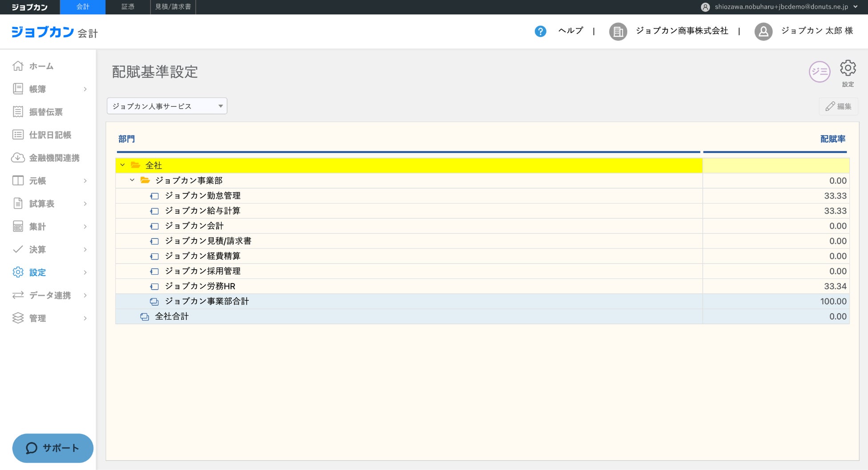Open the account email dropdown arrow

tap(856, 7)
